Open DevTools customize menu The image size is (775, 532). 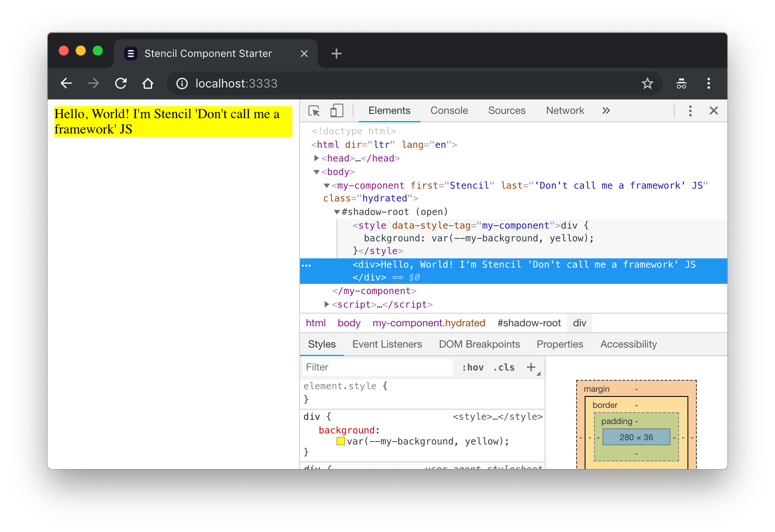coord(690,110)
